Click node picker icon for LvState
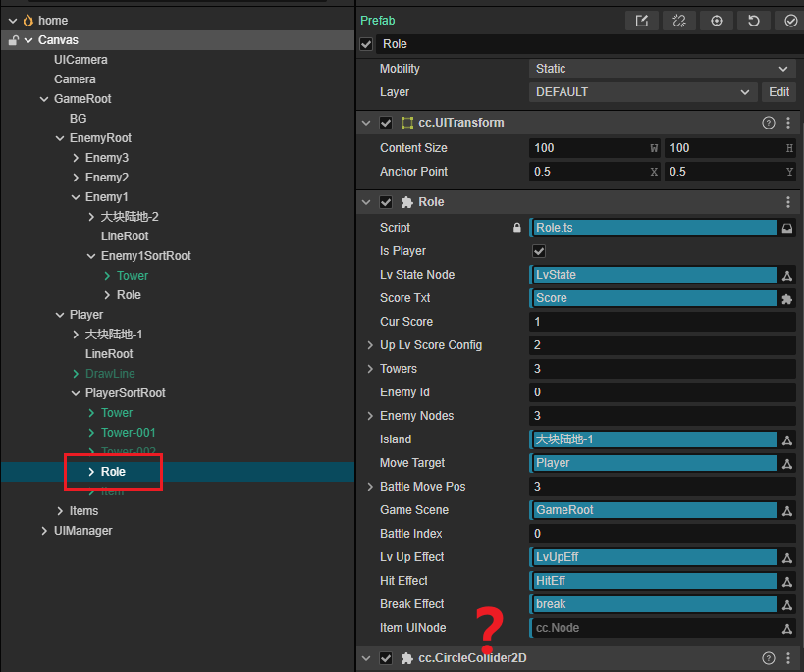804x672 pixels. pyautogui.click(x=787, y=276)
